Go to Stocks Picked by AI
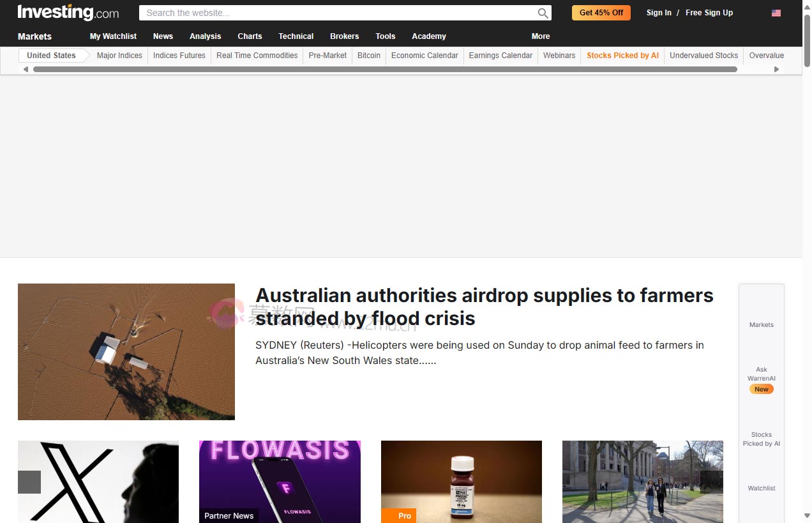This screenshot has height=523, width=812. [x=622, y=56]
